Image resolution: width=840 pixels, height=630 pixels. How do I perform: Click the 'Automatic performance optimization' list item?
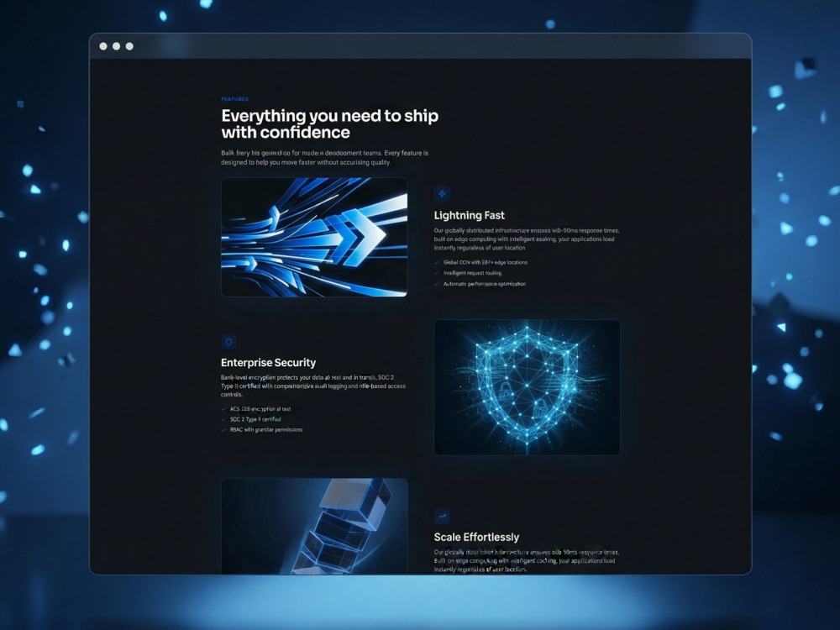click(485, 284)
